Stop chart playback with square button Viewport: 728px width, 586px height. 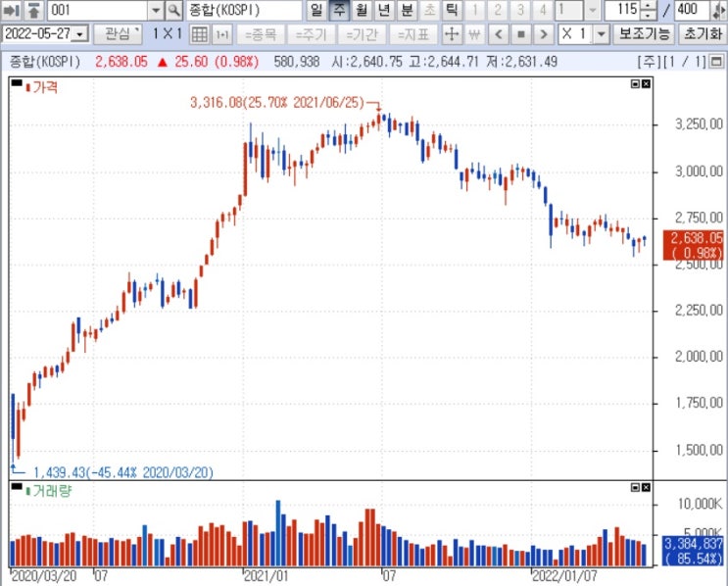pos(521,34)
